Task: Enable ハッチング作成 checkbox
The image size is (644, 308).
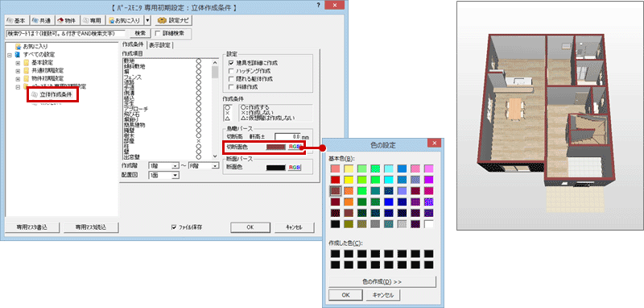Action: pyautogui.click(x=231, y=71)
